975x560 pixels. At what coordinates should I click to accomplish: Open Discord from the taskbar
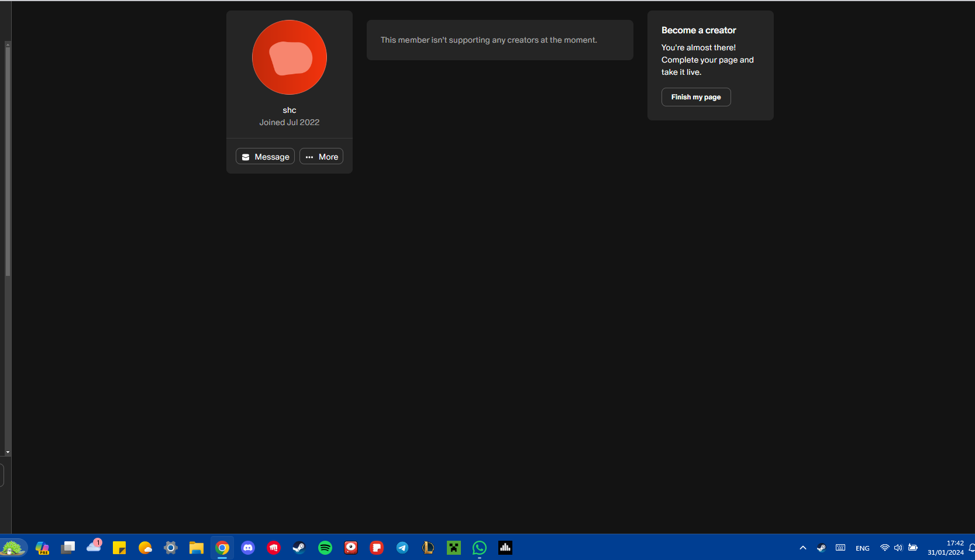tap(248, 548)
